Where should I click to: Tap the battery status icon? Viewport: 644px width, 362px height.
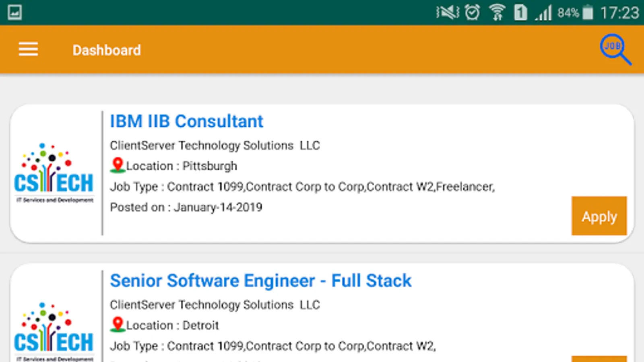588,12
